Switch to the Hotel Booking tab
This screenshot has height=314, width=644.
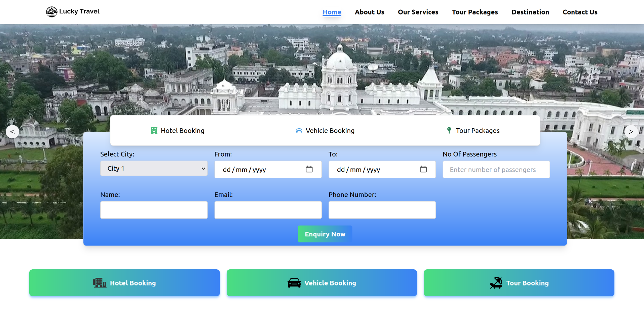[x=178, y=131]
